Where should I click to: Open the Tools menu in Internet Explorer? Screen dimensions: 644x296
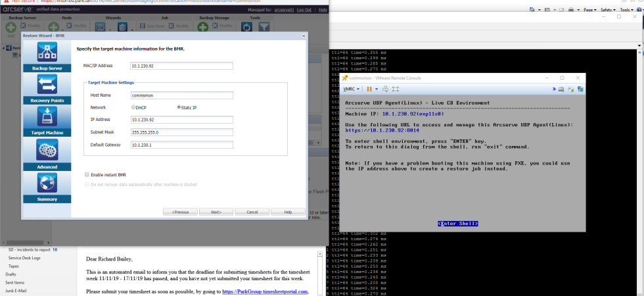coord(626,10)
